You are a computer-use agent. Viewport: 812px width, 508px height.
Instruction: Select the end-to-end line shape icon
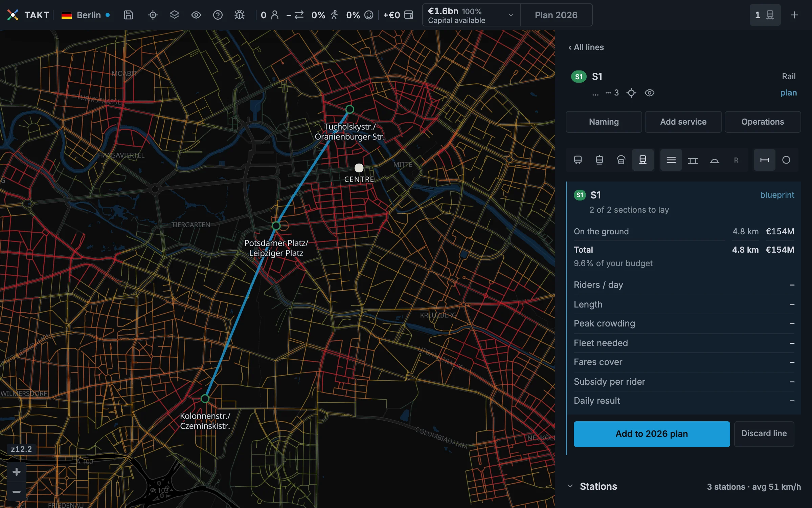click(x=765, y=160)
